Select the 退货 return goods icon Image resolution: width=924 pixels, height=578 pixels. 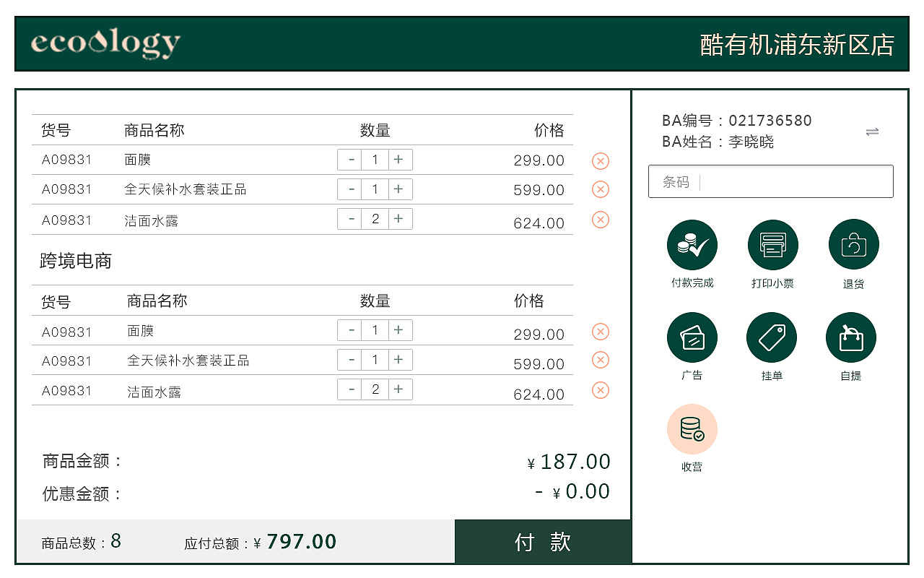(x=854, y=245)
